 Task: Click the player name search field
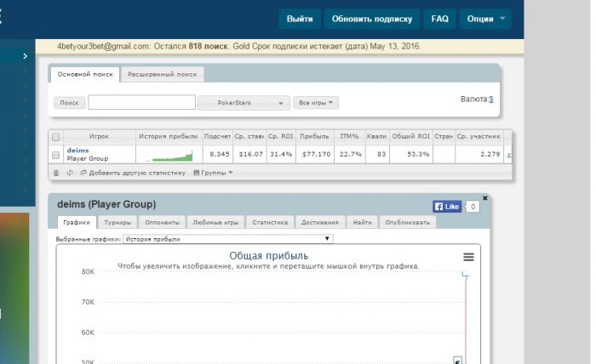(142, 103)
